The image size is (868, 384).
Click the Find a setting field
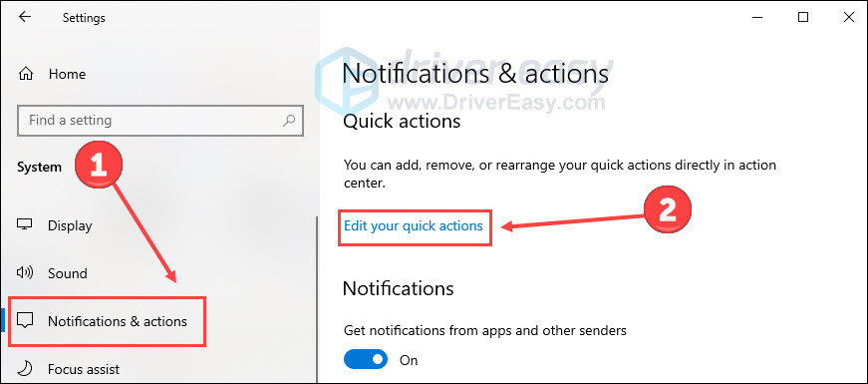click(160, 121)
